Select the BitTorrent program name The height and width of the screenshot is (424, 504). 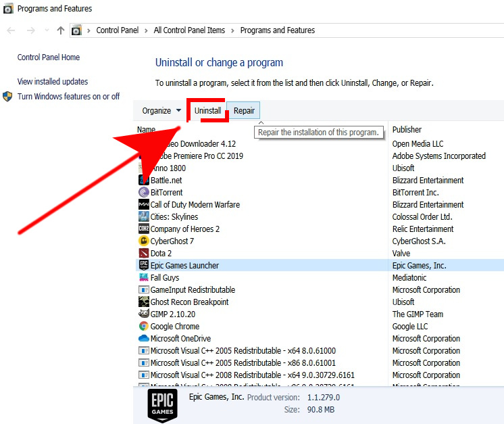point(166,192)
